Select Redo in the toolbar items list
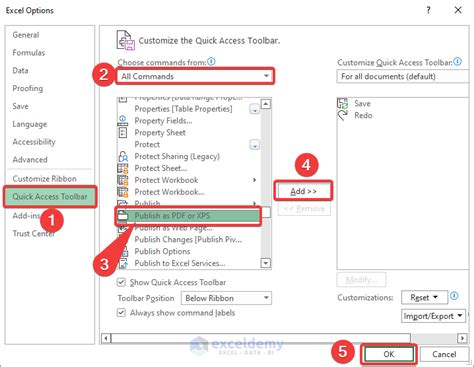 tap(363, 115)
